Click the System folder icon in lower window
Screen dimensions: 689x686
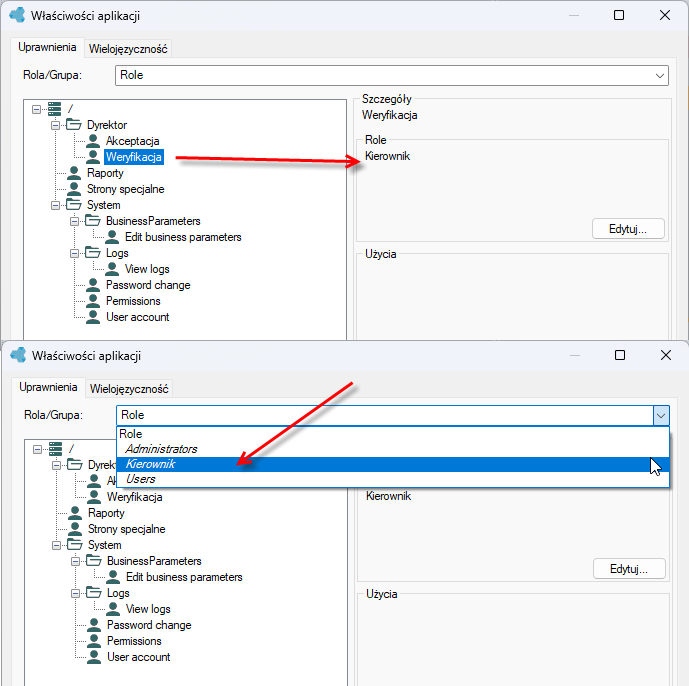(x=75, y=545)
